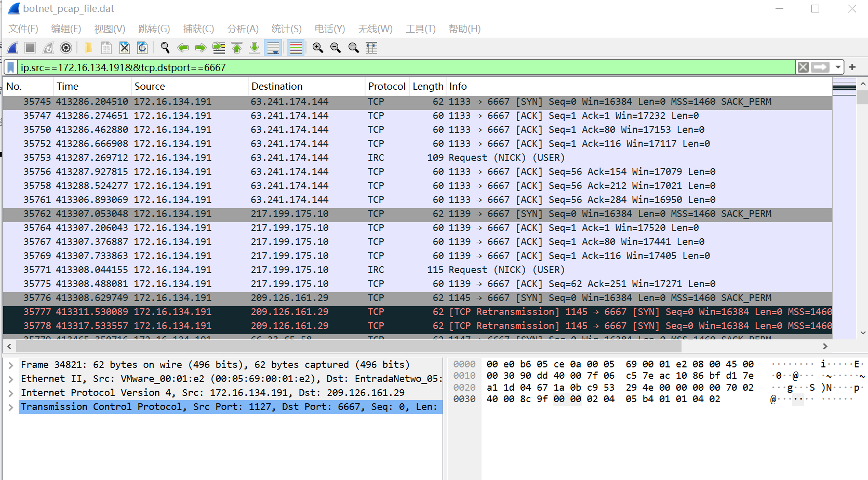This screenshot has height=480, width=868.
Task: Click Go to specified packet icon
Action: pyautogui.click(x=219, y=48)
